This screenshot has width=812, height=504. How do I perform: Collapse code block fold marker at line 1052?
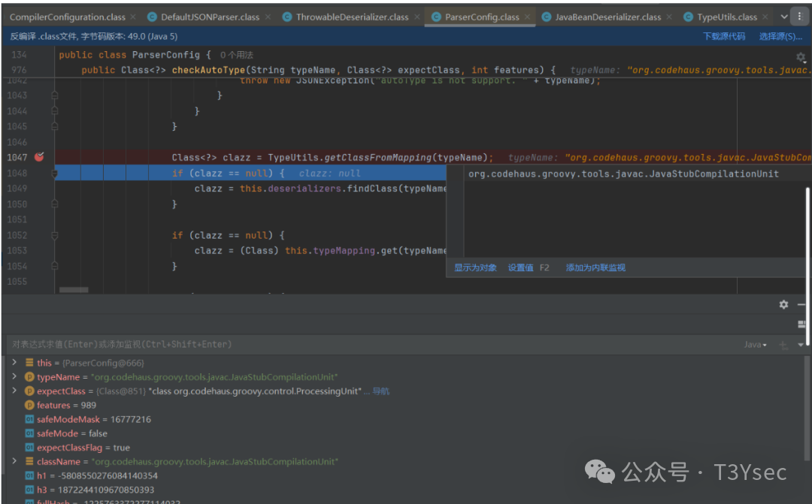coord(54,235)
